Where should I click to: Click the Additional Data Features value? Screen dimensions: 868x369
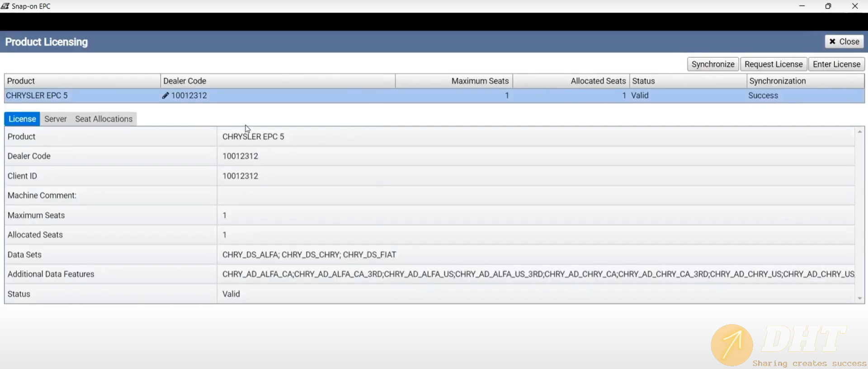coord(538,274)
